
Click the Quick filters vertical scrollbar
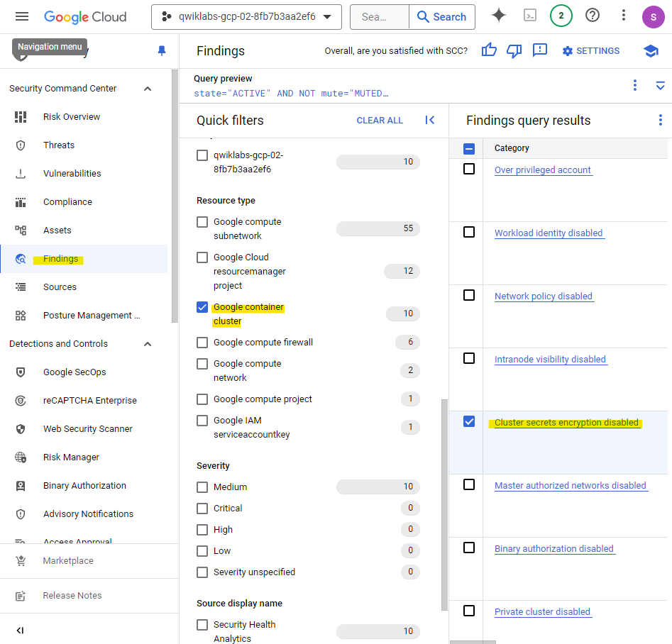(x=444, y=505)
